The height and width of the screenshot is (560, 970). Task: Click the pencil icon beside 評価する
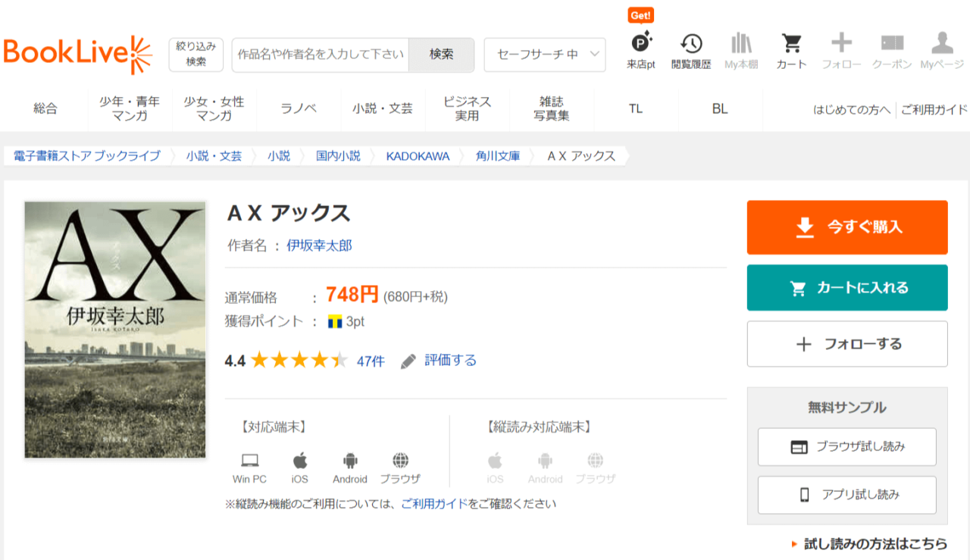point(408,361)
